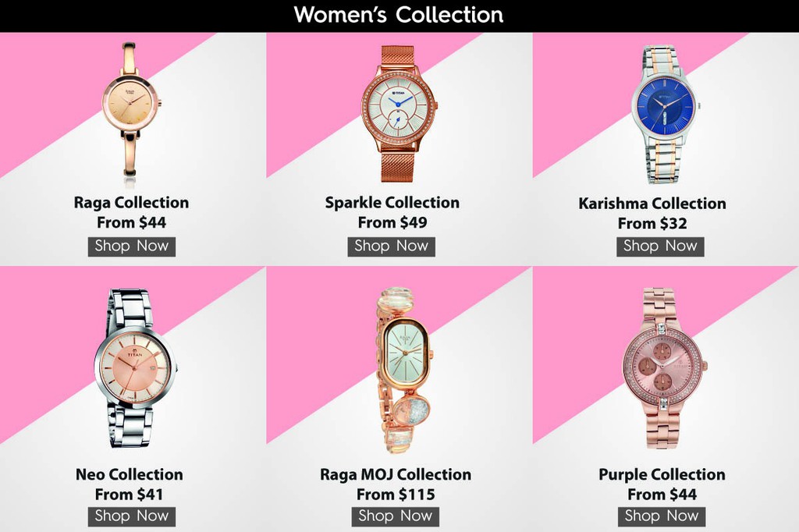Open the Sparkle mesh strap watch image
The image size is (799, 532).
coord(399,113)
